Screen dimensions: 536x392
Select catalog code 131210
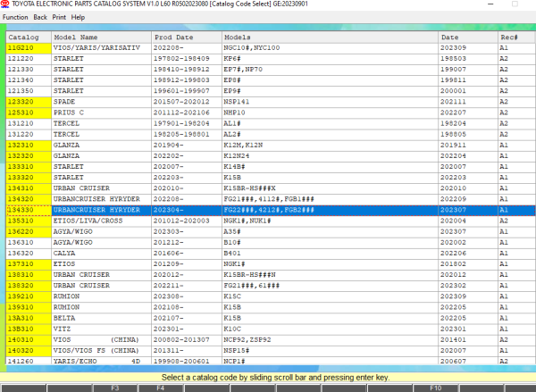coord(29,124)
